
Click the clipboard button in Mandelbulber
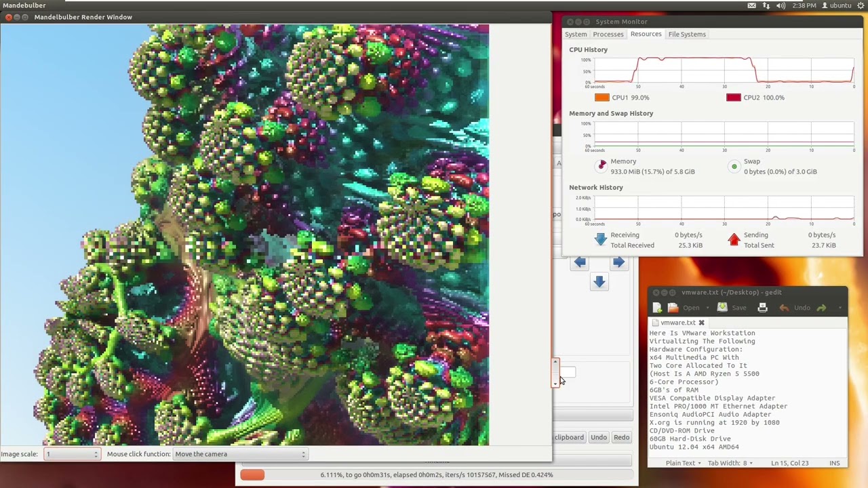[568, 437]
